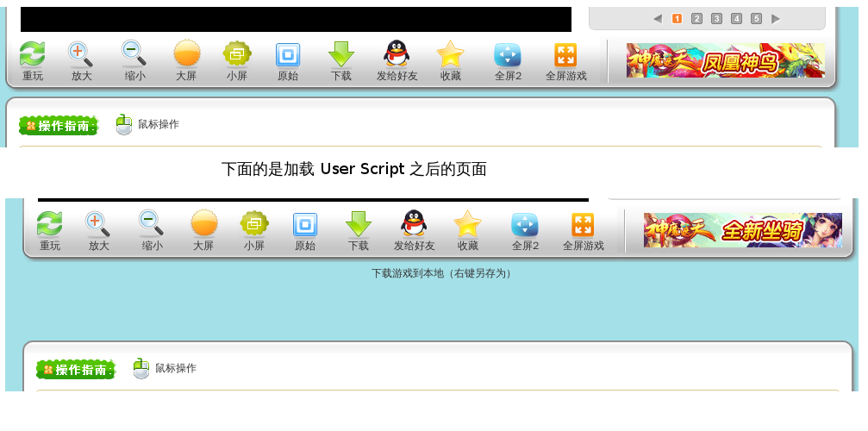This screenshot has height=431, width=868.
Task: Click upper 操作指南 green label
Action: coord(59,126)
